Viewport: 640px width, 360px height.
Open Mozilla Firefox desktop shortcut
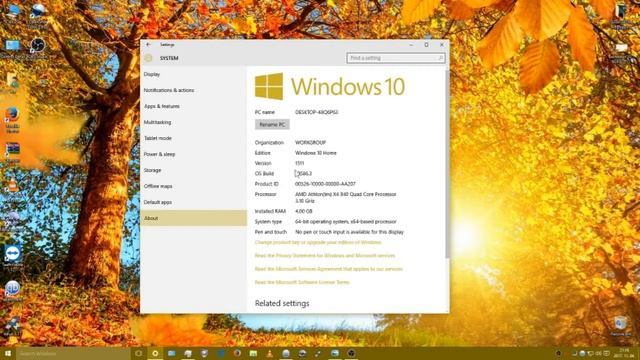click(12, 119)
